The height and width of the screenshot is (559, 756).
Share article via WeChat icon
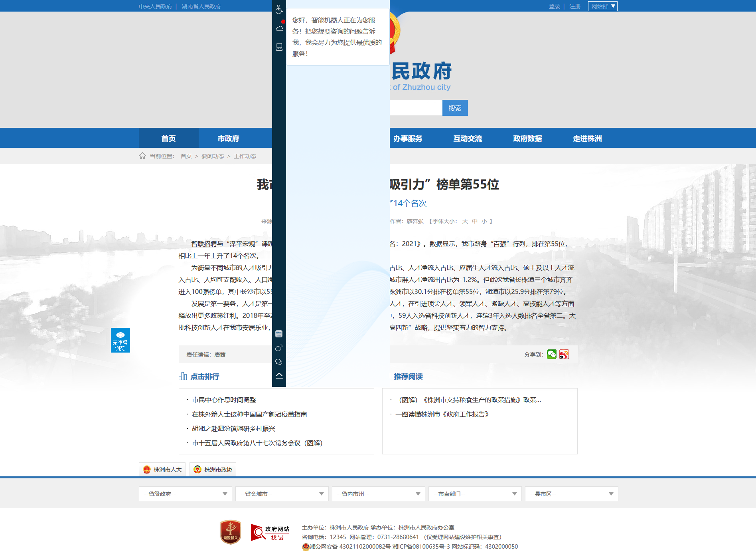(551, 354)
